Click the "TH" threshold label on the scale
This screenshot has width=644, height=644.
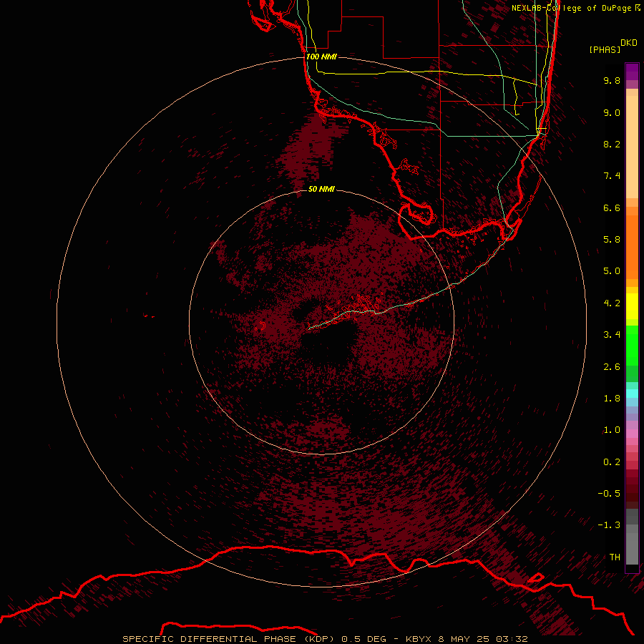(x=615, y=557)
